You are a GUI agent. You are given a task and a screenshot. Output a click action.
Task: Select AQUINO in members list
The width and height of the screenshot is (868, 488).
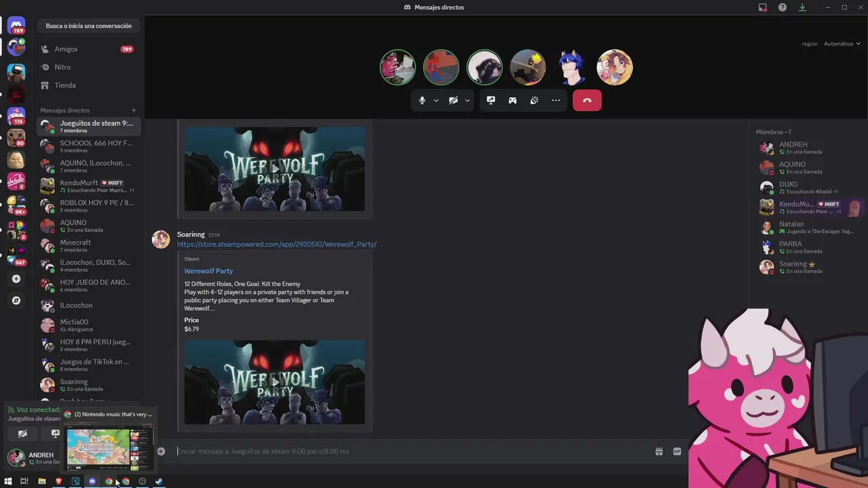tap(808, 167)
